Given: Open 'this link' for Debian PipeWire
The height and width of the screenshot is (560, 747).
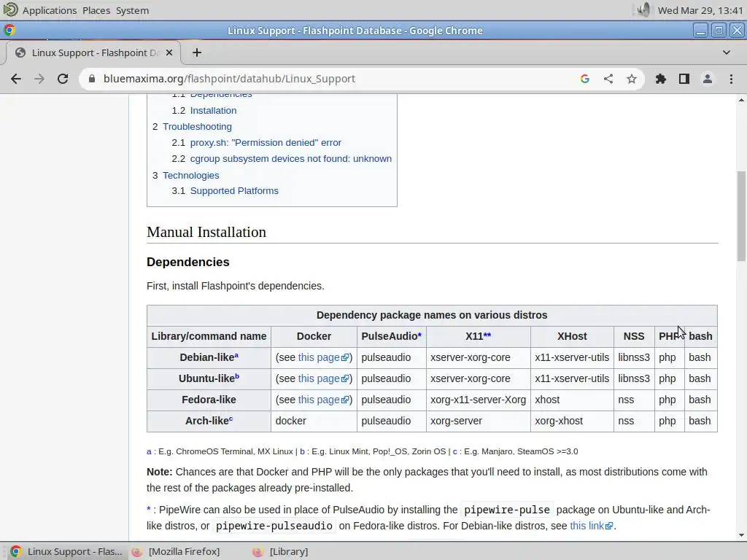Looking at the screenshot, I should (x=591, y=526).
